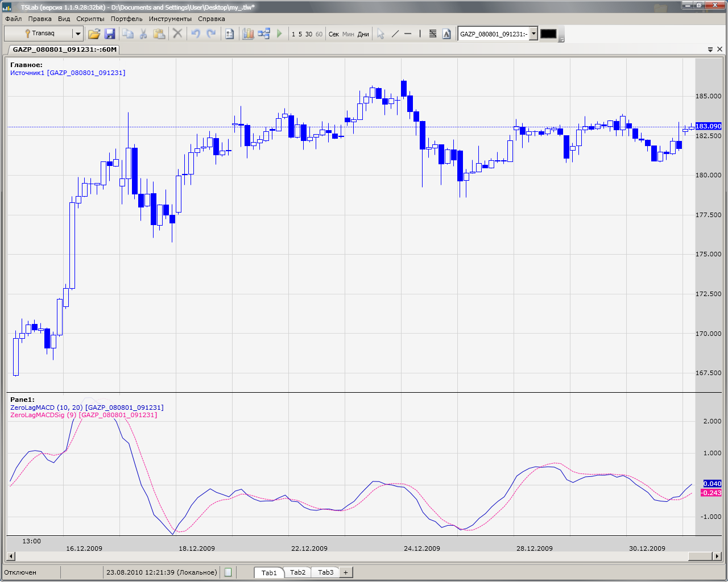Click the Open file folder icon

(x=94, y=34)
